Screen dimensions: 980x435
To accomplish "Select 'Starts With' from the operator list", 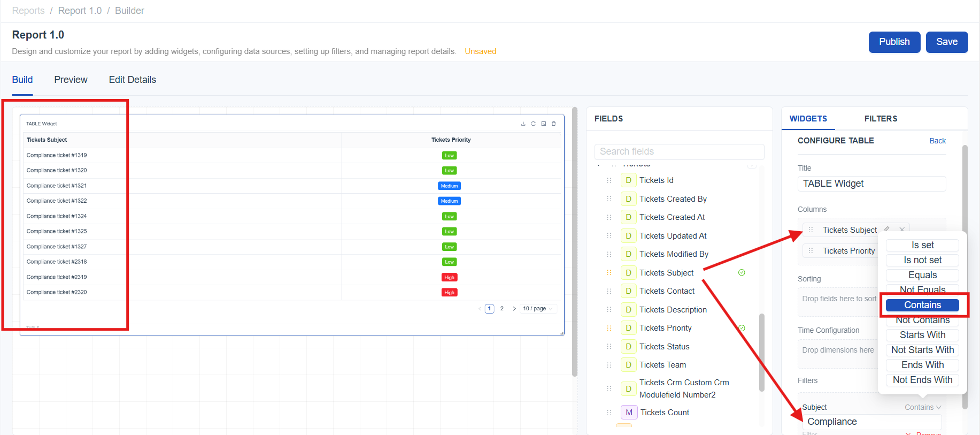I will tap(922, 335).
